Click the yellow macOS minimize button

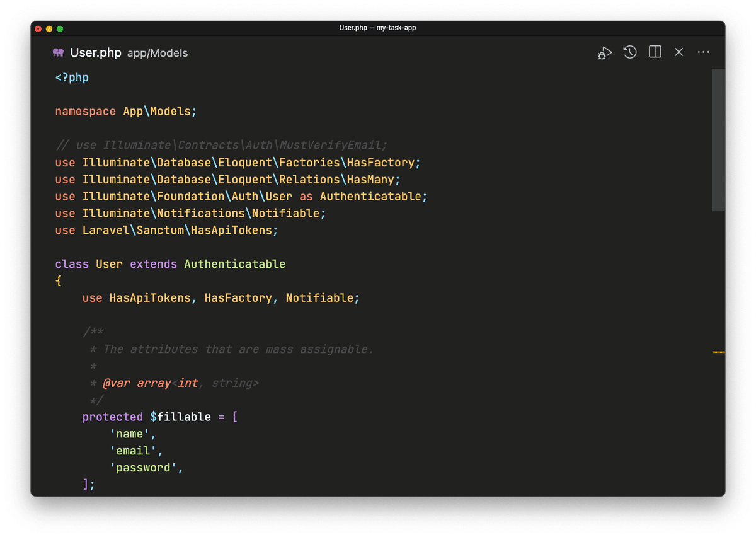coord(49,28)
